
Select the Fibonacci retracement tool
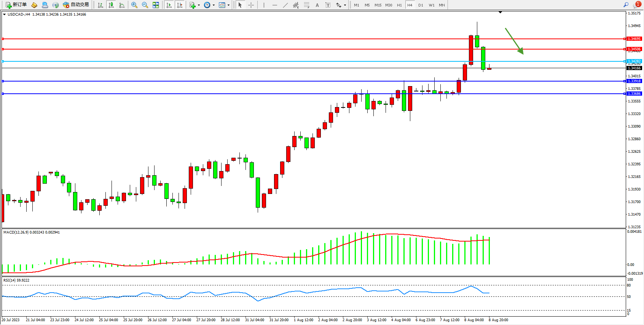307,5
